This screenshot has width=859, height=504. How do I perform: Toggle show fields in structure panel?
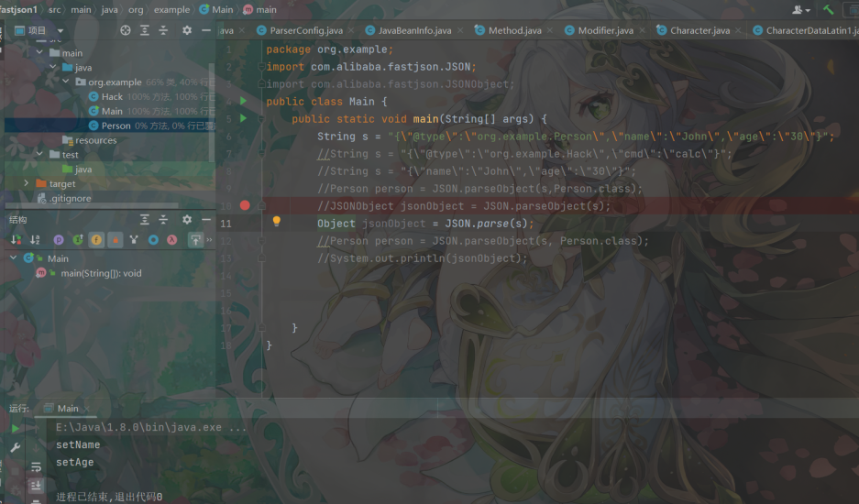(96, 240)
